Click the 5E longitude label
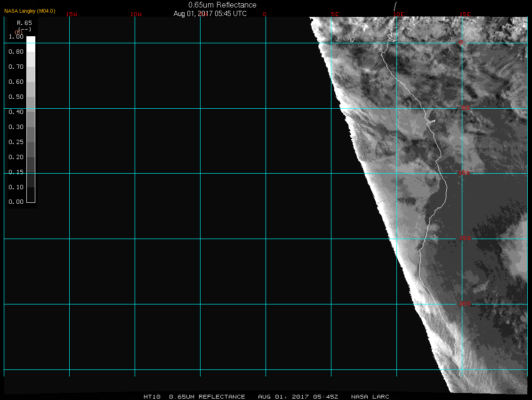Image resolution: width=532 pixels, height=400 pixels. point(335,14)
